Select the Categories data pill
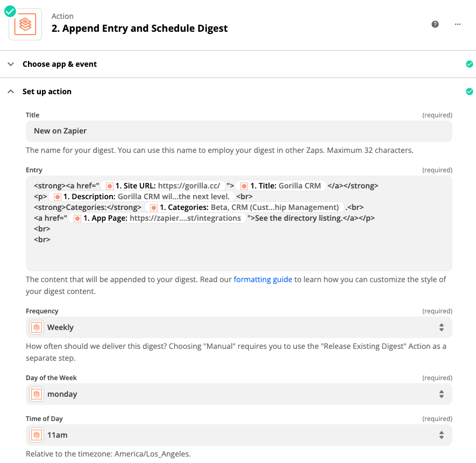476x463 pixels. pyautogui.click(x=244, y=207)
